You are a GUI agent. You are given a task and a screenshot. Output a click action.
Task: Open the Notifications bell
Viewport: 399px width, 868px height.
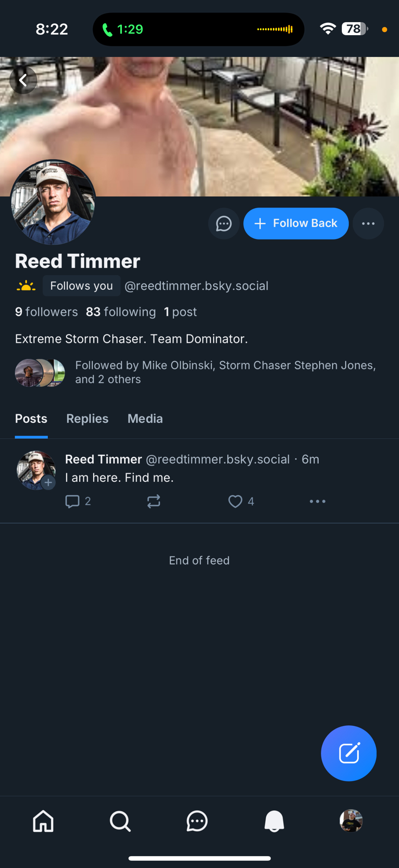[274, 821]
